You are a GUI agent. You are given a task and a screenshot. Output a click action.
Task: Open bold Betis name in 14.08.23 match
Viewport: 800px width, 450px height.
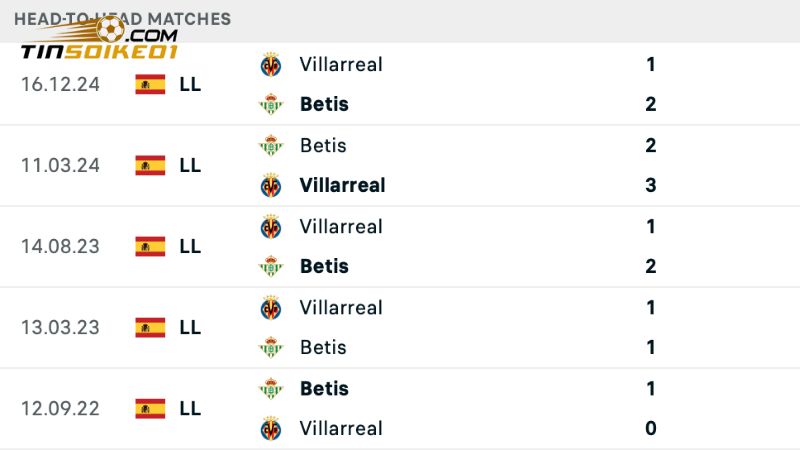click(324, 267)
